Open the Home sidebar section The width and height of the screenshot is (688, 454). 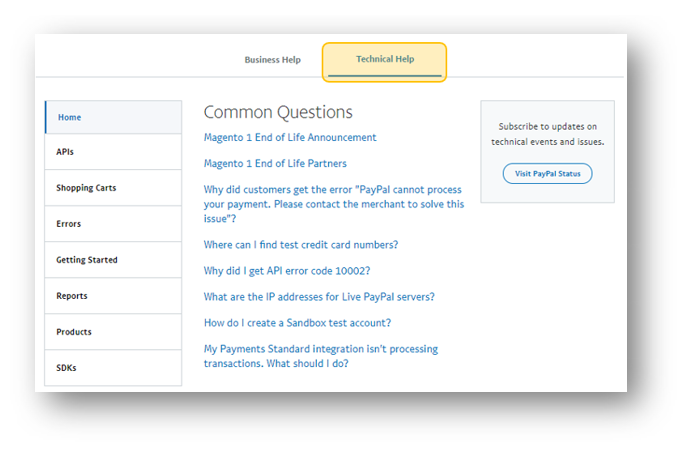113,117
